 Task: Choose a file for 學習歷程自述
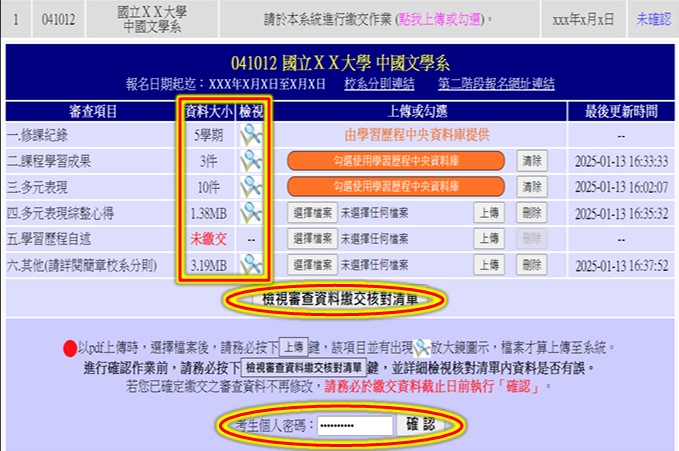[x=311, y=238]
